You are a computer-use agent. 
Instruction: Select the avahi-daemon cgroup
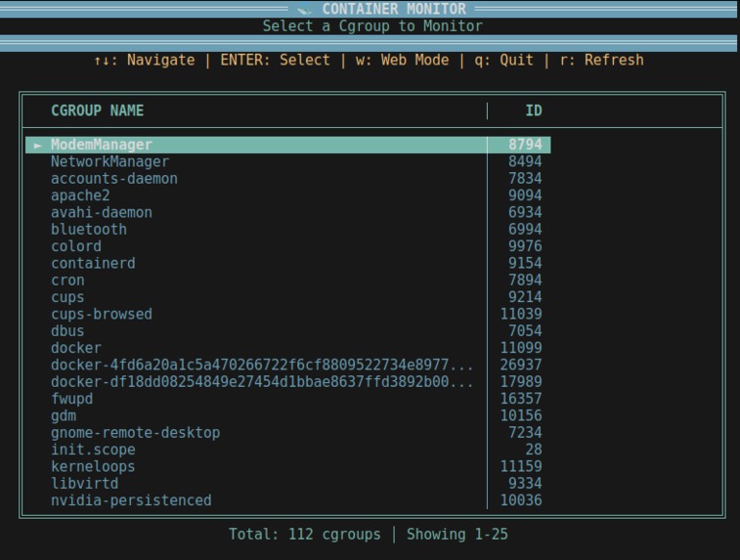pos(102,213)
